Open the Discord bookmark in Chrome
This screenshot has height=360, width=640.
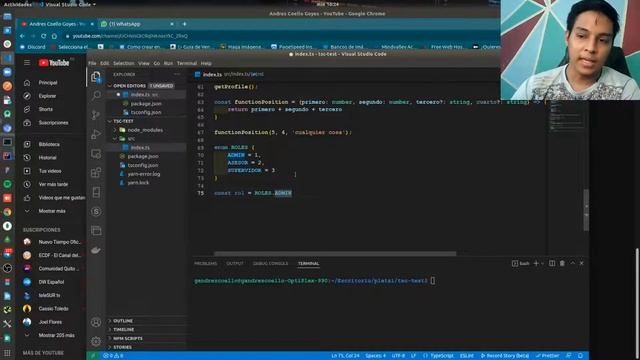tap(33, 47)
